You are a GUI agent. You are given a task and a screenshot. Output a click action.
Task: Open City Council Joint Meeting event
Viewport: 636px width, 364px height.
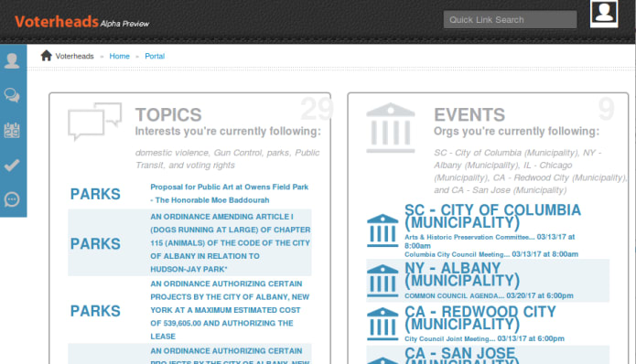484,338
